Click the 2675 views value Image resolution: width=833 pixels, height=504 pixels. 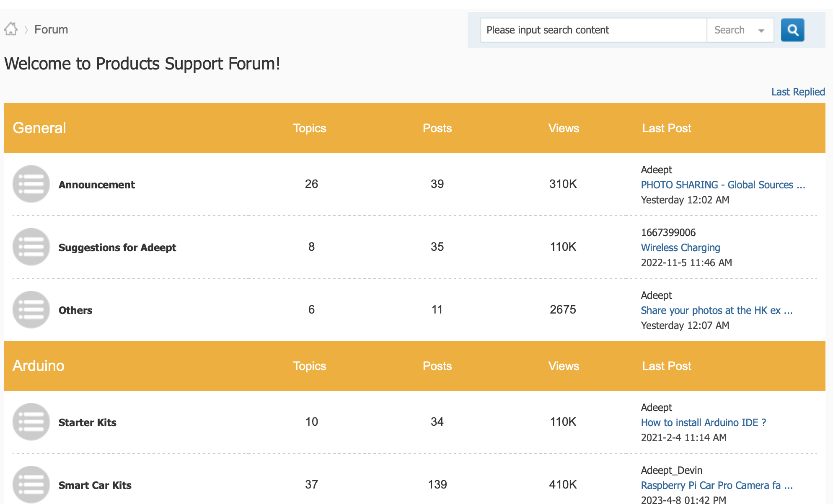point(563,309)
